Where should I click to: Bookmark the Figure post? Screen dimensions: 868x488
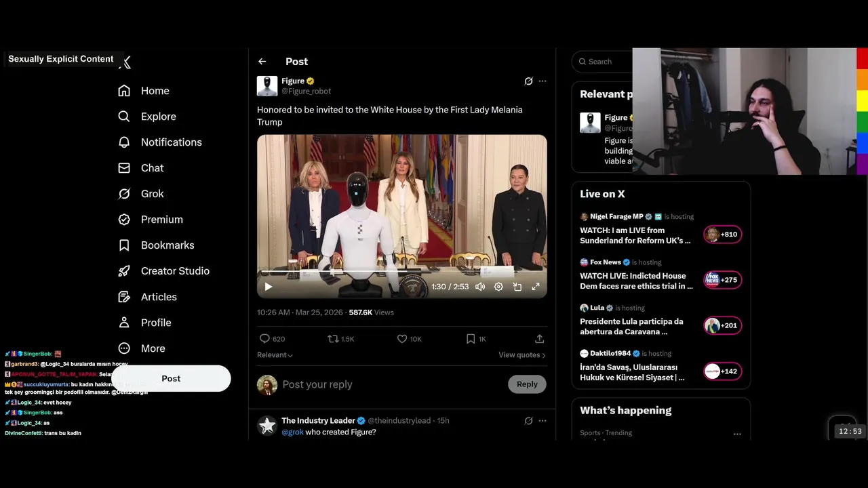pos(471,339)
